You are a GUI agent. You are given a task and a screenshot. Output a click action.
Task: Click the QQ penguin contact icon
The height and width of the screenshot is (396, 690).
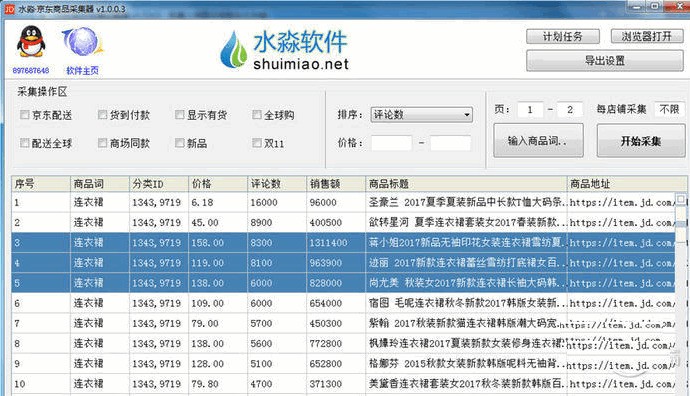click(x=31, y=41)
